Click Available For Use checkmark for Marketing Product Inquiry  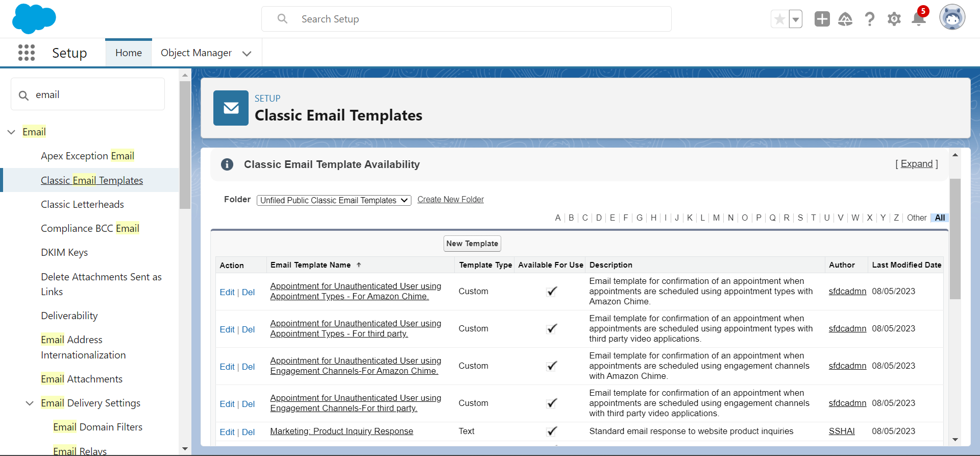pos(551,431)
